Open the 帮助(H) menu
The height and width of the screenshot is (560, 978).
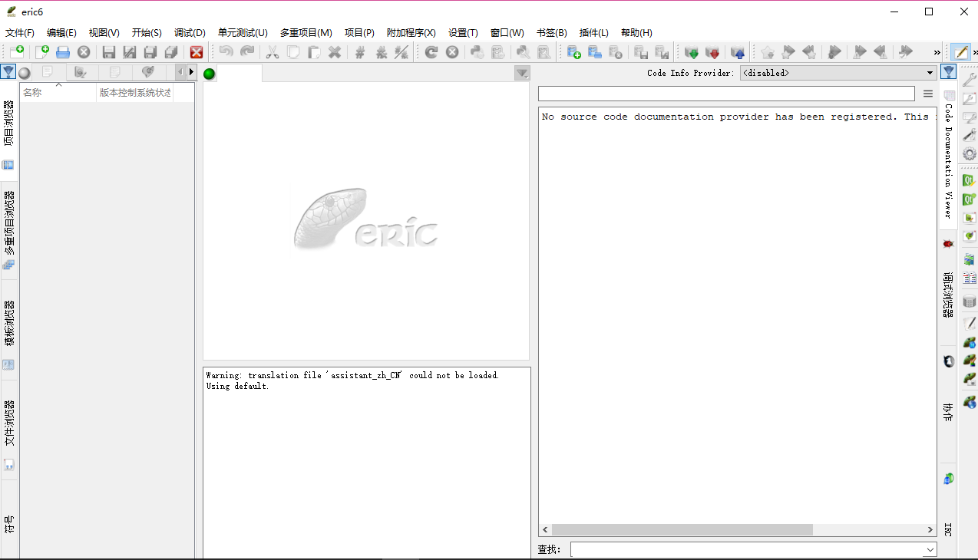(x=636, y=33)
